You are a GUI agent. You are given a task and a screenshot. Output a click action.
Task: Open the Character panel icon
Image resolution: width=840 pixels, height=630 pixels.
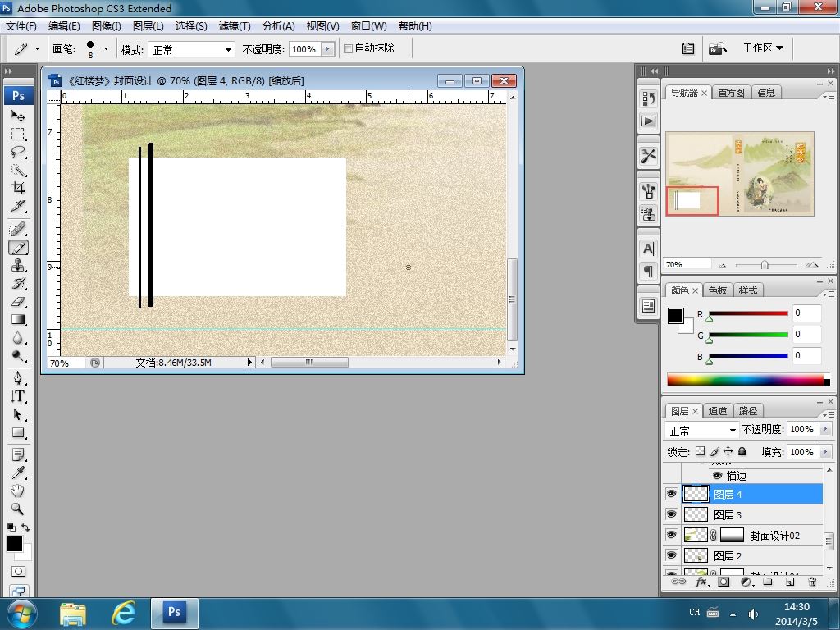(648, 249)
